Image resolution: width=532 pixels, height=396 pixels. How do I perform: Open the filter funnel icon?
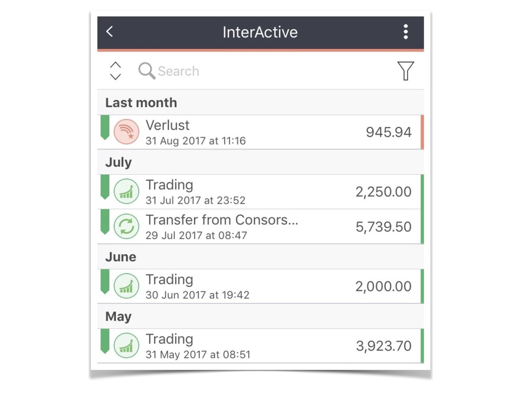pyautogui.click(x=405, y=71)
